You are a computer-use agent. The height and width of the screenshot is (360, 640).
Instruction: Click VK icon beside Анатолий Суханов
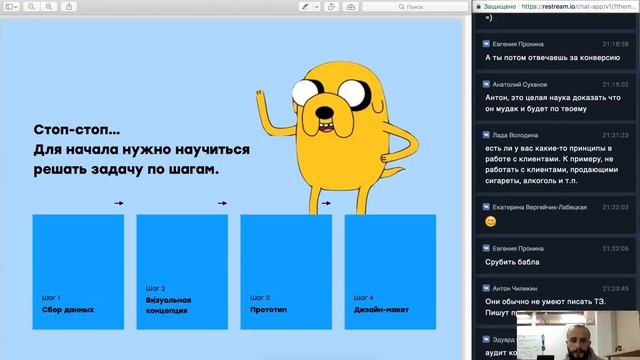[x=486, y=84]
